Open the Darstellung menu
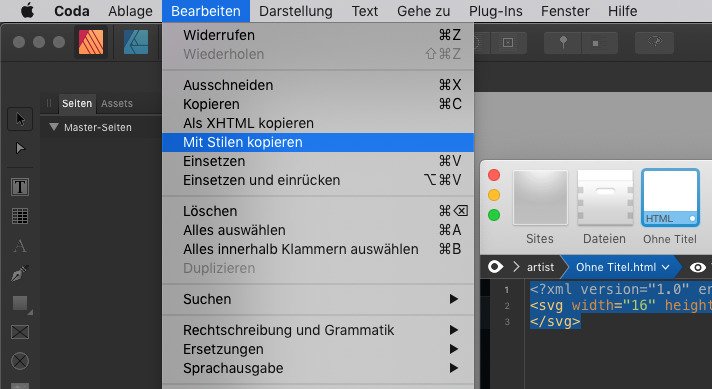 (296, 11)
